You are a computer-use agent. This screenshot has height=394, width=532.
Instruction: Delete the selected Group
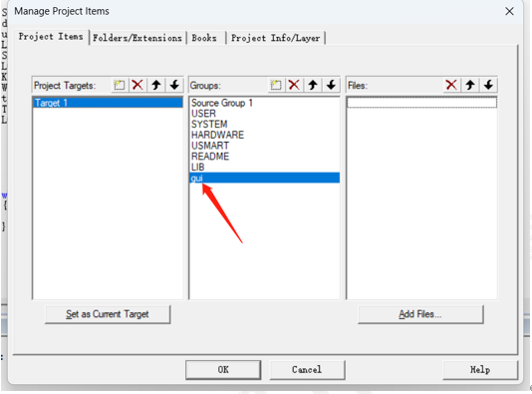(x=294, y=85)
